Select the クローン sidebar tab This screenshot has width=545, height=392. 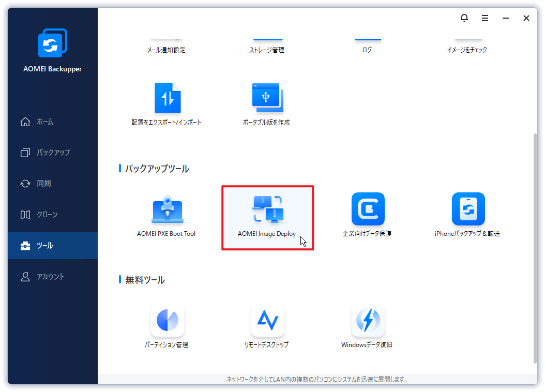(x=53, y=215)
